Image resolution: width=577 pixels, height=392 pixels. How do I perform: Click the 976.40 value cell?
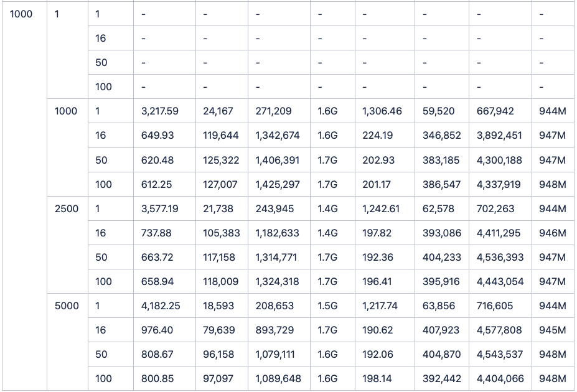click(x=157, y=330)
